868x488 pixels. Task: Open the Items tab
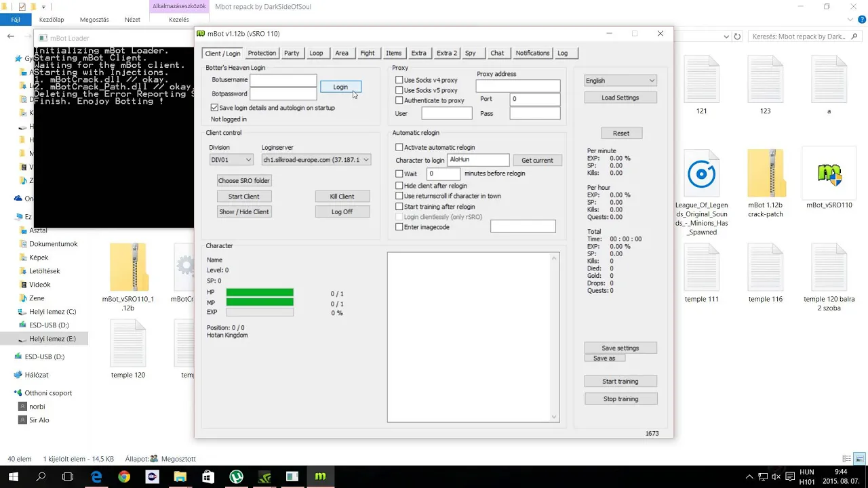(x=393, y=53)
